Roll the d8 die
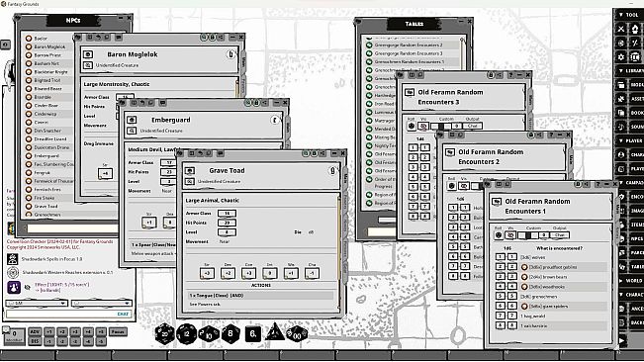Screen dimensions: 644x362 coord(230,333)
